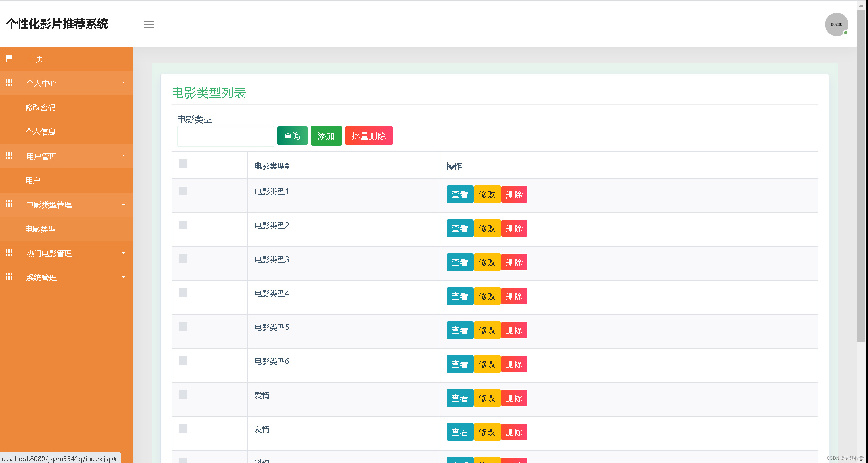
Task: Click the 电影类型 search input field
Action: 225,136
